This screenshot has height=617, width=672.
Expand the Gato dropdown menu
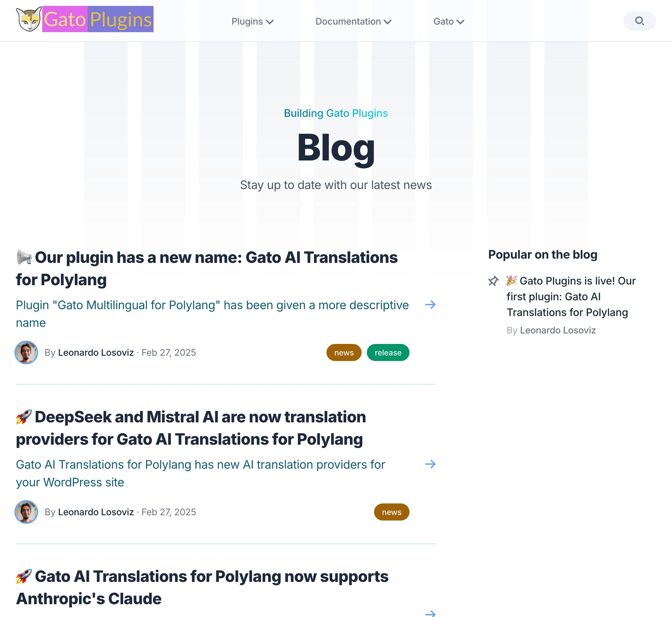click(449, 20)
